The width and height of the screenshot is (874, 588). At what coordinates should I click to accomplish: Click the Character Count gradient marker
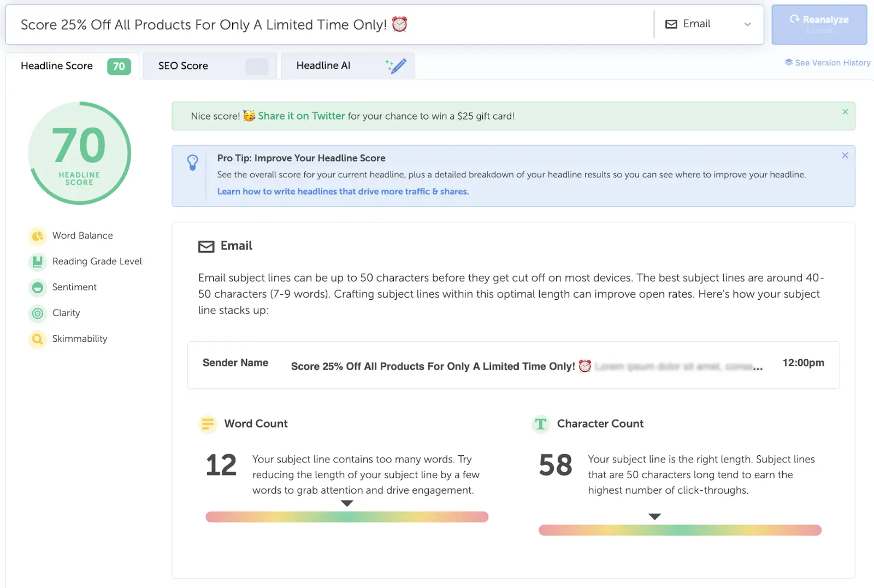[x=654, y=516]
